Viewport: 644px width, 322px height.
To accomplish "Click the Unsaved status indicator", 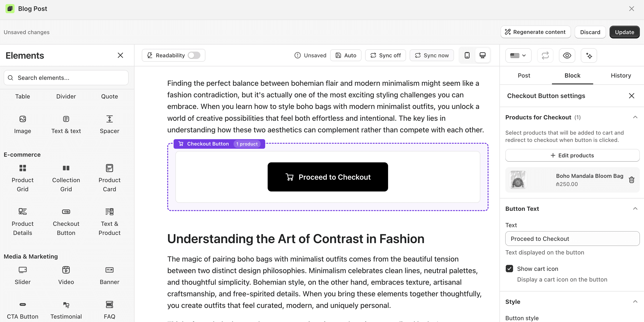I will coord(310,55).
